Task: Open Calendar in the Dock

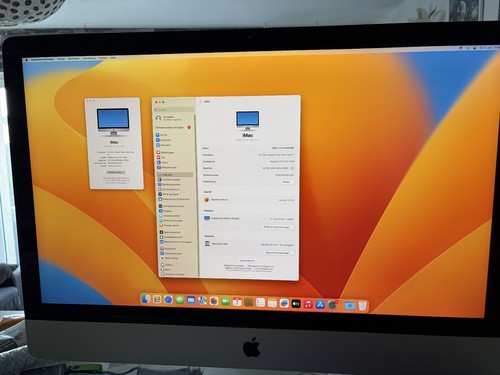Action: (x=237, y=302)
